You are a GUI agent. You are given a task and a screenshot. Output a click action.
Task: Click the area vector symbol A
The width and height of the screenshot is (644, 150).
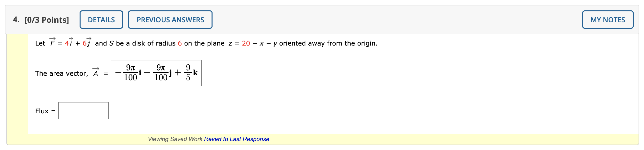click(96, 73)
